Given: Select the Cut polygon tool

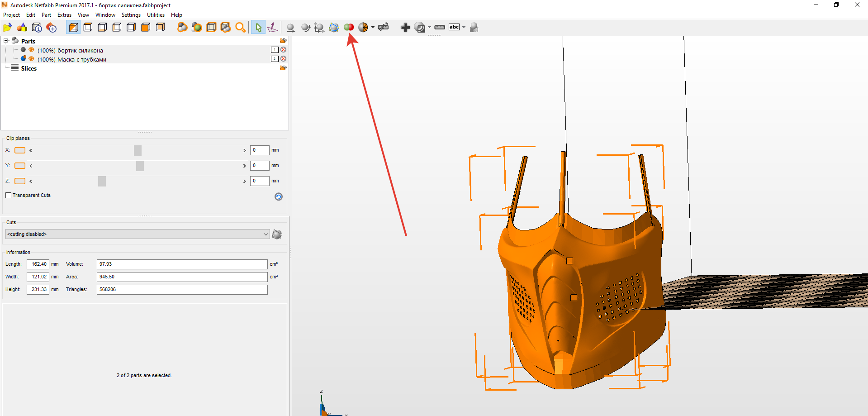Looking at the screenshot, I should [x=334, y=27].
